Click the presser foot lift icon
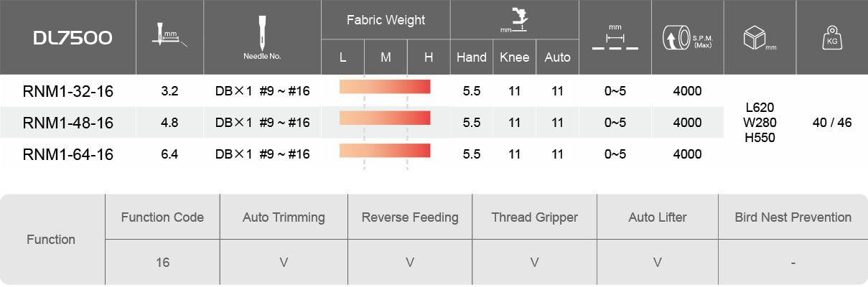Viewport: 868px width, 287px height. tap(515, 20)
